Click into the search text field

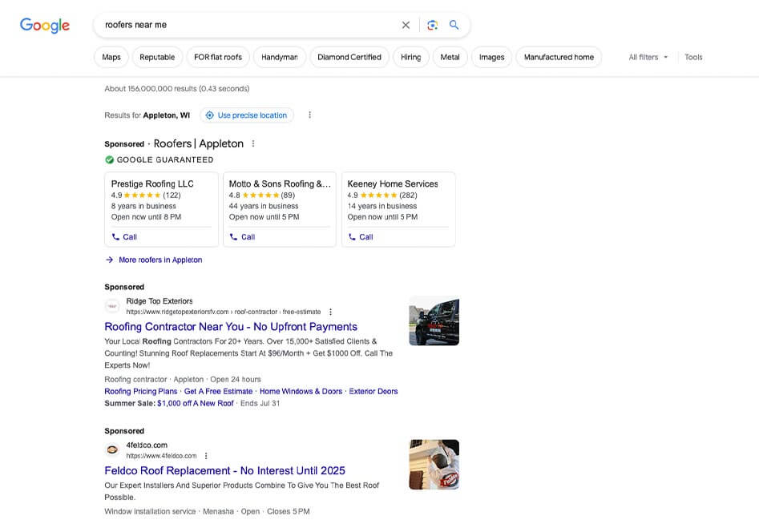240,25
